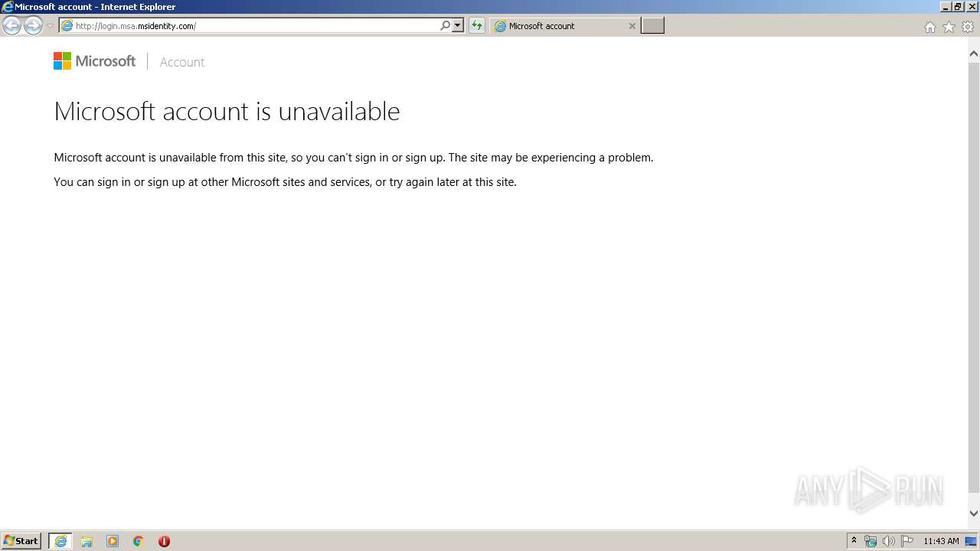The image size is (980, 551).
Task: Open a new tab
Action: (x=652, y=26)
